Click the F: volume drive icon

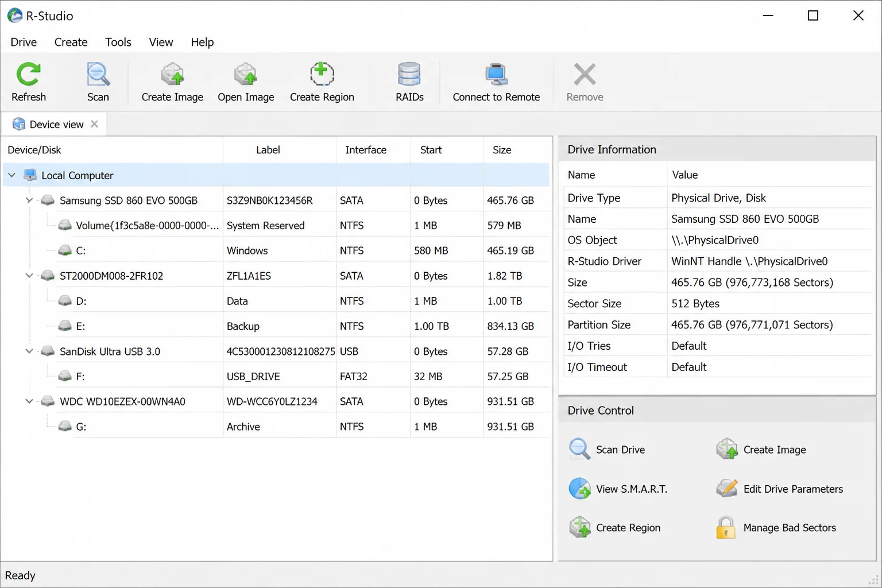[x=65, y=376]
